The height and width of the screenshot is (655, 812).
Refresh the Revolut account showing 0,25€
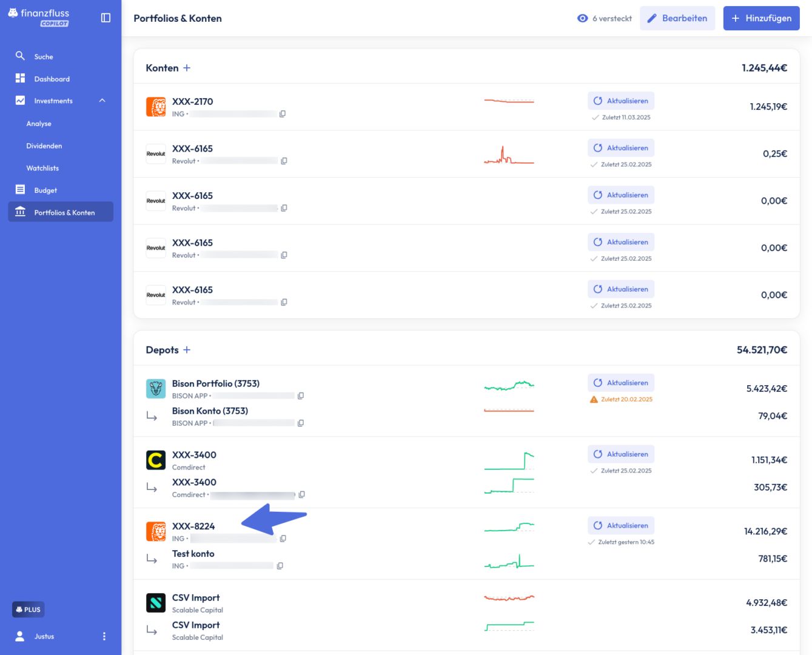click(x=621, y=148)
